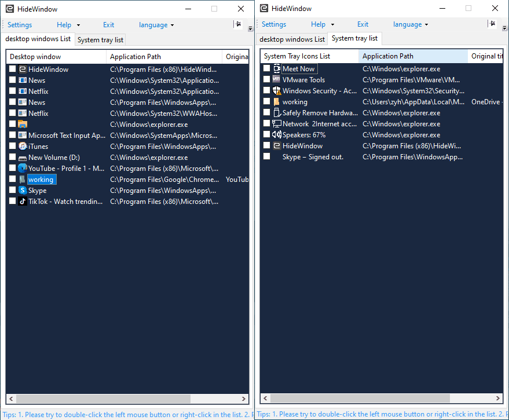Click the File Explorer folder icon row
509x420 pixels.
(23, 125)
